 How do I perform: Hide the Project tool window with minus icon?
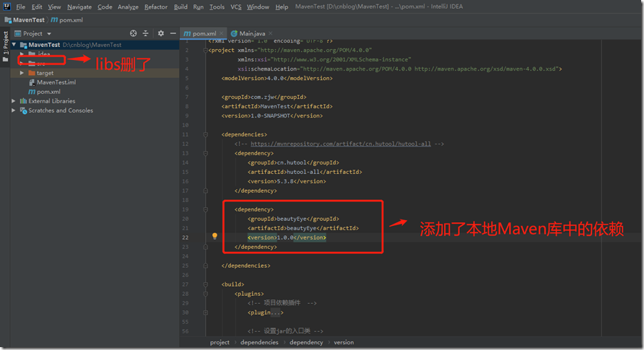pyautogui.click(x=173, y=33)
